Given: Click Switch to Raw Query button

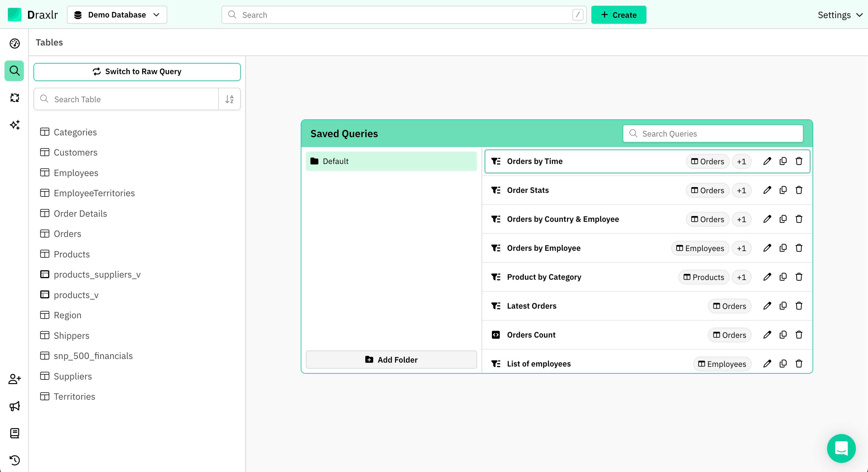Looking at the screenshot, I should click(x=137, y=72).
